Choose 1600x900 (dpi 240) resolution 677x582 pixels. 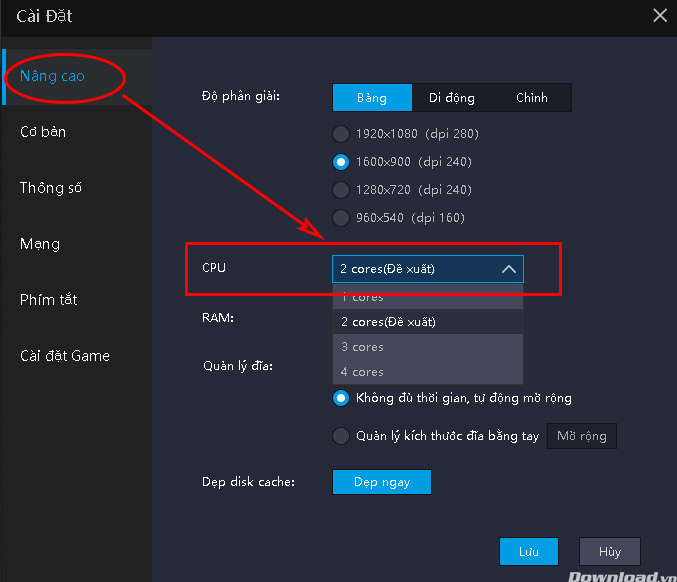[x=402, y=162]
